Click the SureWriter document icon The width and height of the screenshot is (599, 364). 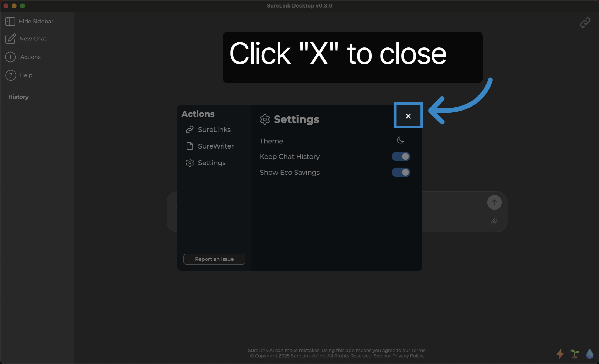pos(190,146)
